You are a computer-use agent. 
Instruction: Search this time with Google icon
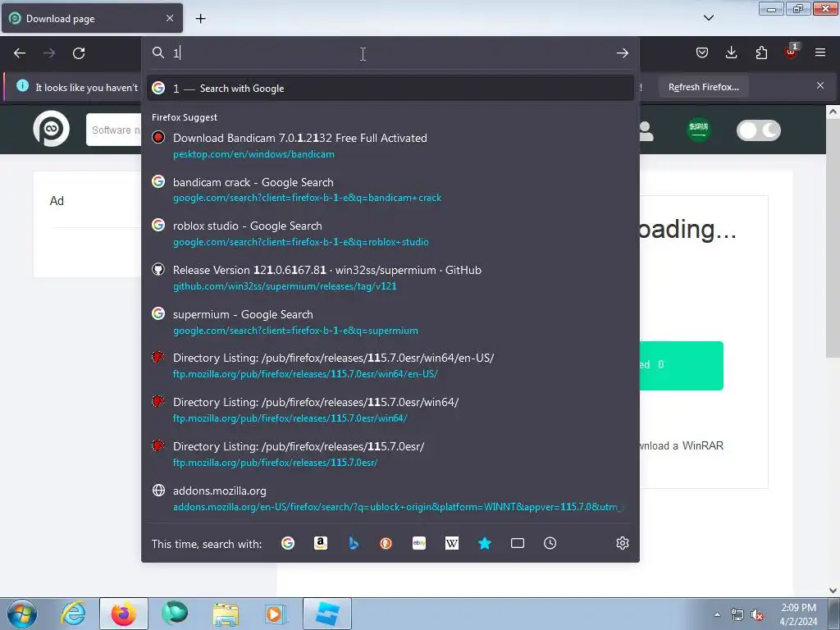[288, 543]
